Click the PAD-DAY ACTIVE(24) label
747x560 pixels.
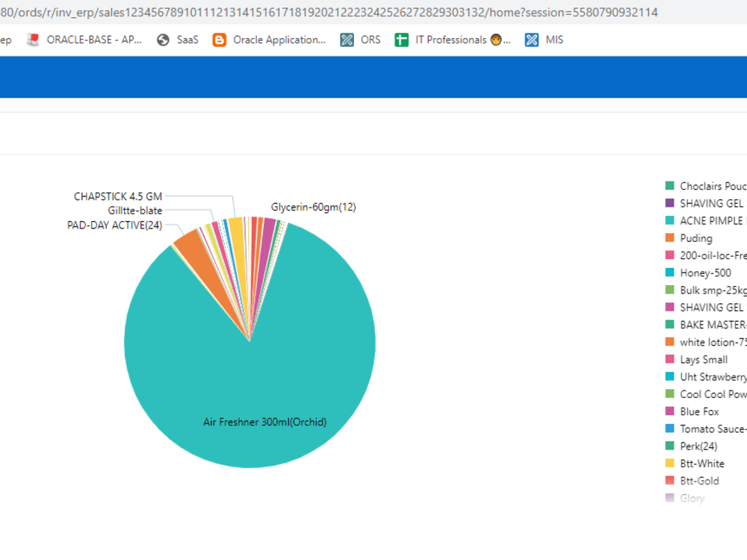click(114, 225)
